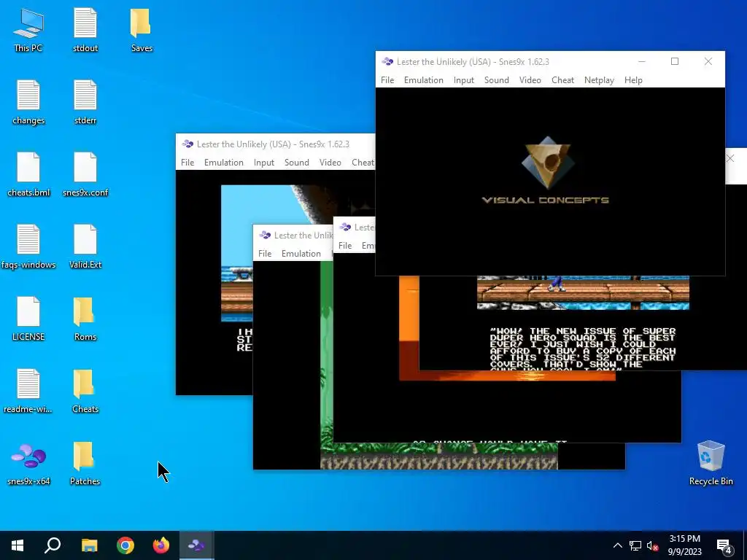Screen dimensions: 747x560
Task: Click the Snes9x taskbar button
Action: click(197, 545)
